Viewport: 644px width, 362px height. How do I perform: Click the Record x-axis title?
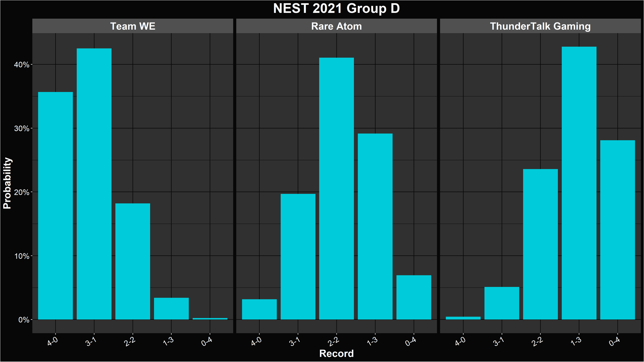click(336, 353)
